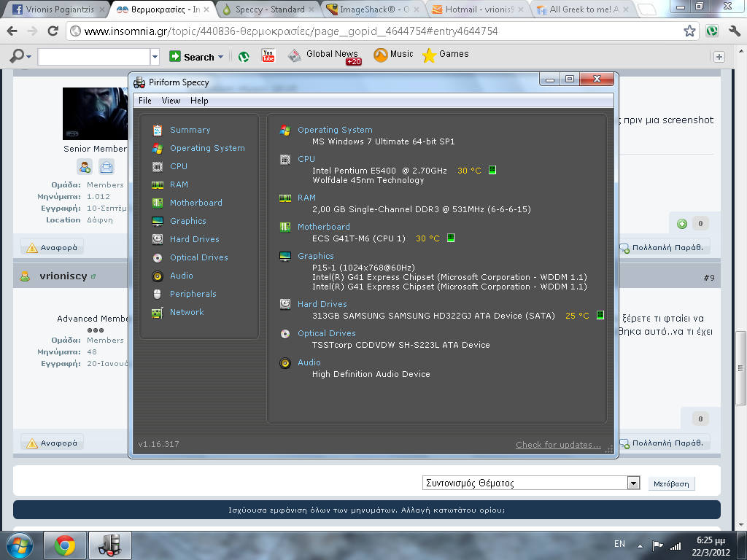Click the Senior Member avatar image
The image size is (747, 560).
click(x=96, y=113)
